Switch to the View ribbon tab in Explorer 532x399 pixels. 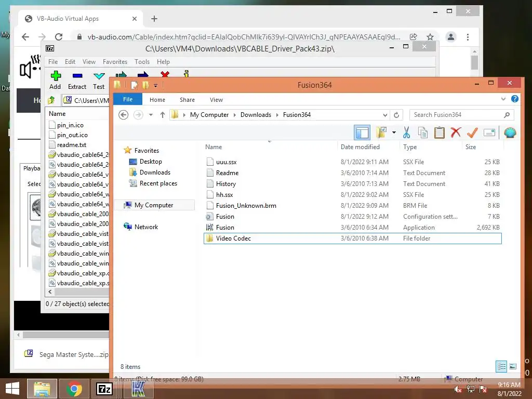216,100
